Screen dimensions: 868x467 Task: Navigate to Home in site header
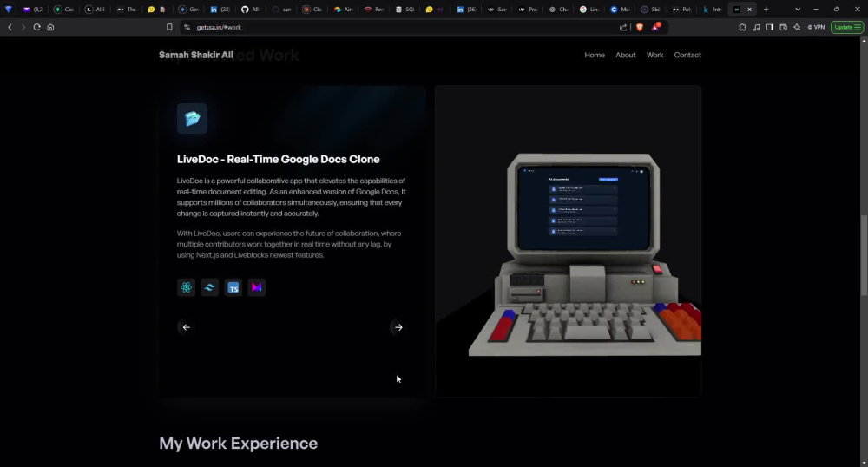(x=595, y=55)
